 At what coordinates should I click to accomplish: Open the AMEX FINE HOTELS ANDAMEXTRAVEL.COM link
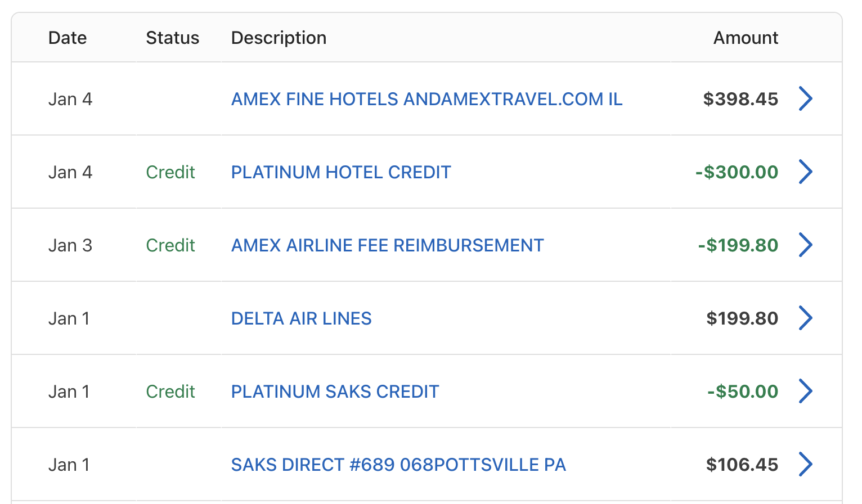[426, 98]
